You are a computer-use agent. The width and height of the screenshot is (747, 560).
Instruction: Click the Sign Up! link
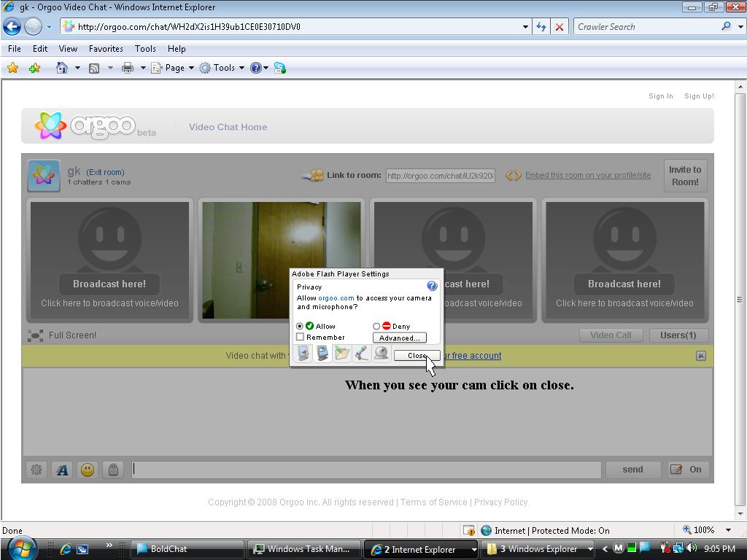tap(699, 96)
